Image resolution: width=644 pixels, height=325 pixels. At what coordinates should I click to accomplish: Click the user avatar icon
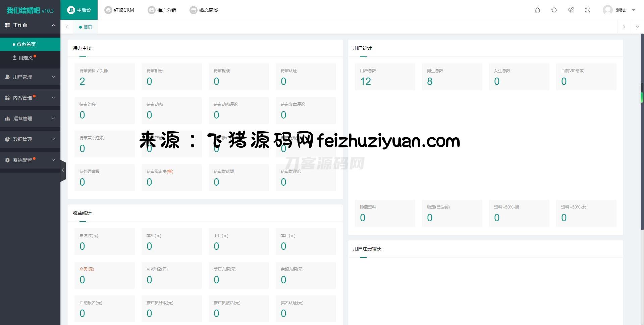tap(607, 10)
